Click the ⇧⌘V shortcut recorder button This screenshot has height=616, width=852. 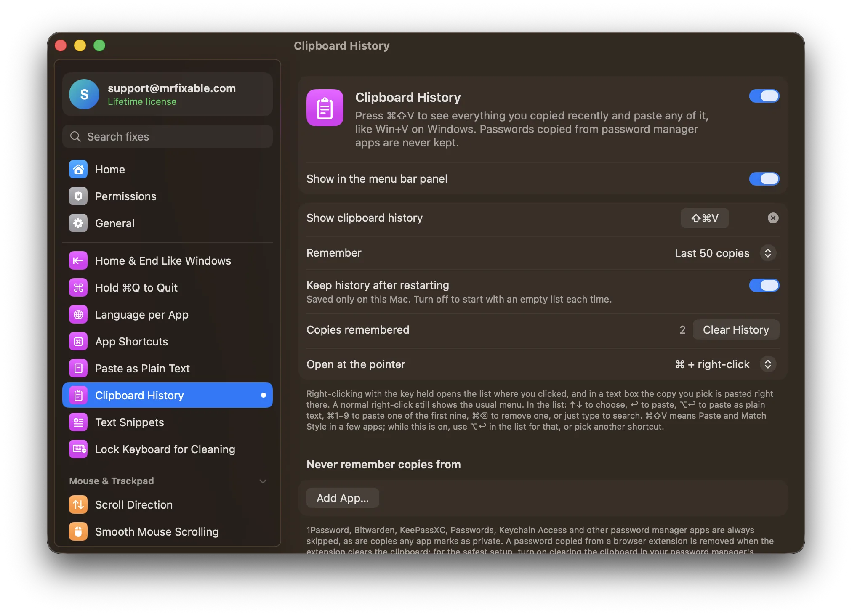[705, 218]
